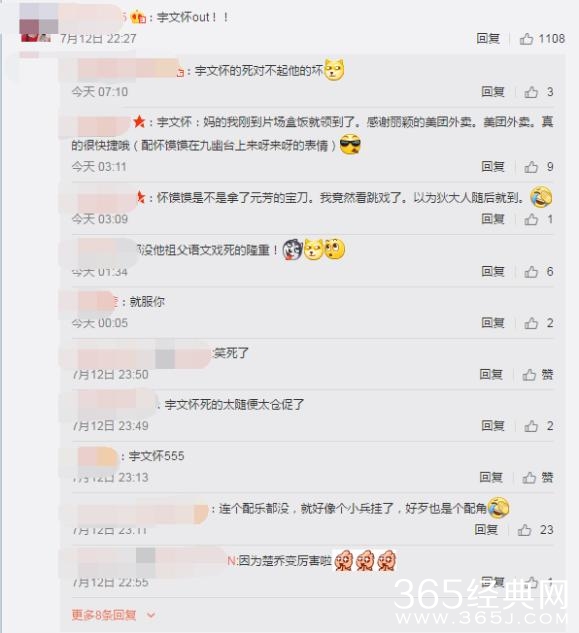The width and height of the screenshot is (579, 633).
Task: Click 回复 under the 连个配乐都没 comment
Action: [486, 530]
